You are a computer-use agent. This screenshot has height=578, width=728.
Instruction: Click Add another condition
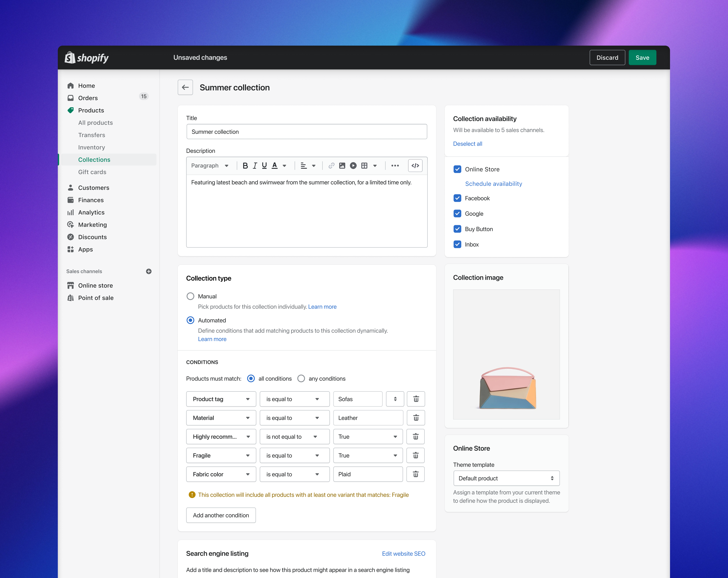pyautogui.click(x=221, y=515)
